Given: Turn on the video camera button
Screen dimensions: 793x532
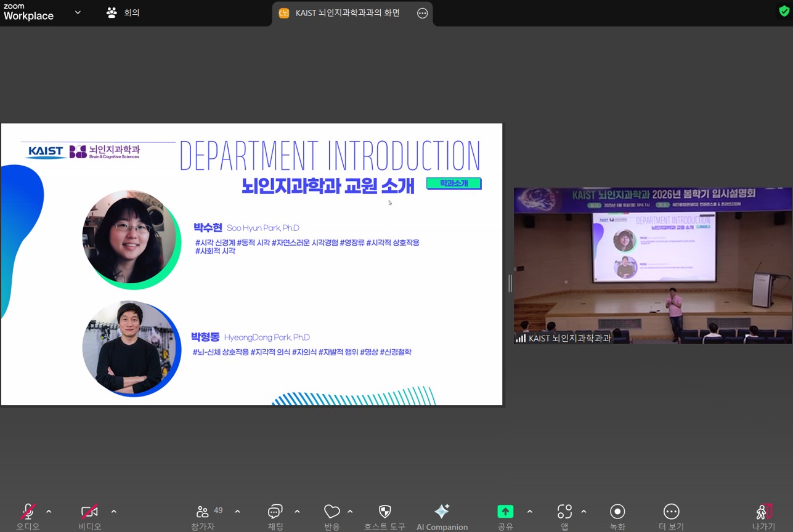Looking at the screenshot, I should (89, 512).
